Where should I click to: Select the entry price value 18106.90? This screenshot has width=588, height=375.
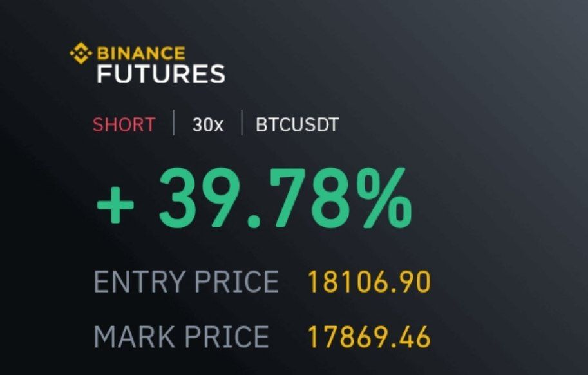click(369, 282)
